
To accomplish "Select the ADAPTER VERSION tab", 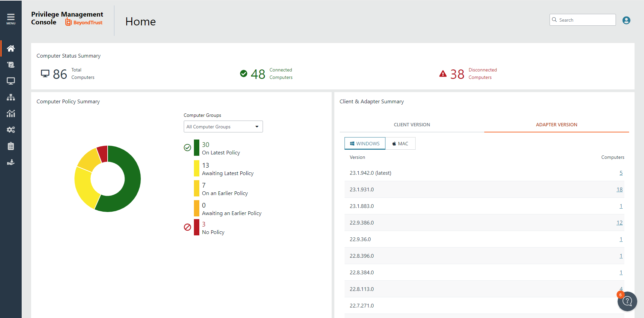I will [556, 125].
